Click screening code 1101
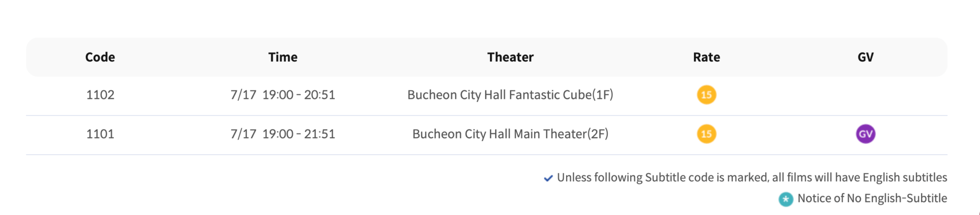Image resolution: width=980 pixels, height=215 pixels. [x=100, y=134]
